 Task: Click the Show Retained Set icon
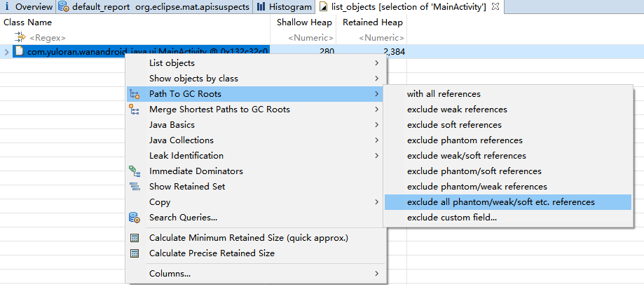coord(135,187)
